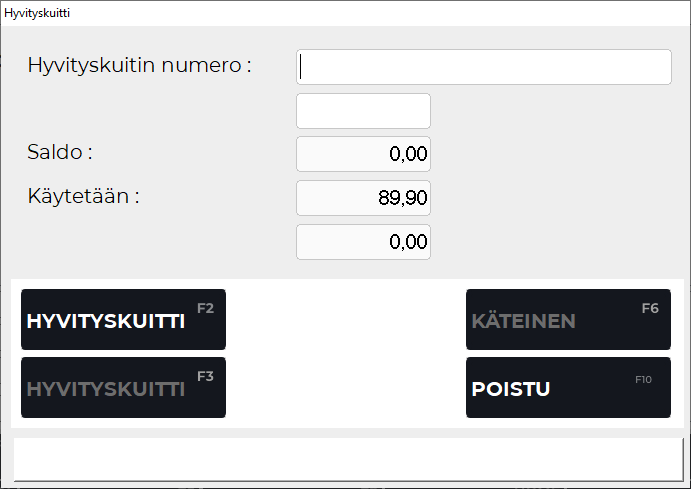Click the Käytetään field showing 89,90
The image size is (691, 489).
[363, 198]
